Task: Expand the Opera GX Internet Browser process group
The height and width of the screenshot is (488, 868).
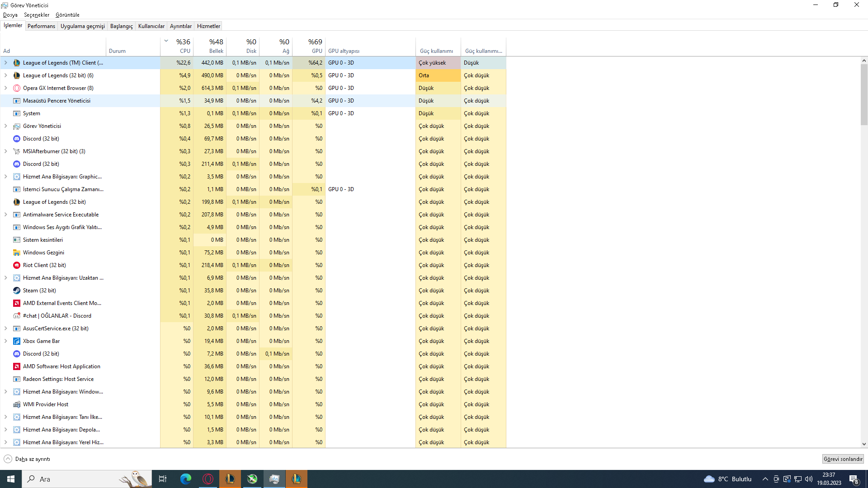Action: coord(6,88)
